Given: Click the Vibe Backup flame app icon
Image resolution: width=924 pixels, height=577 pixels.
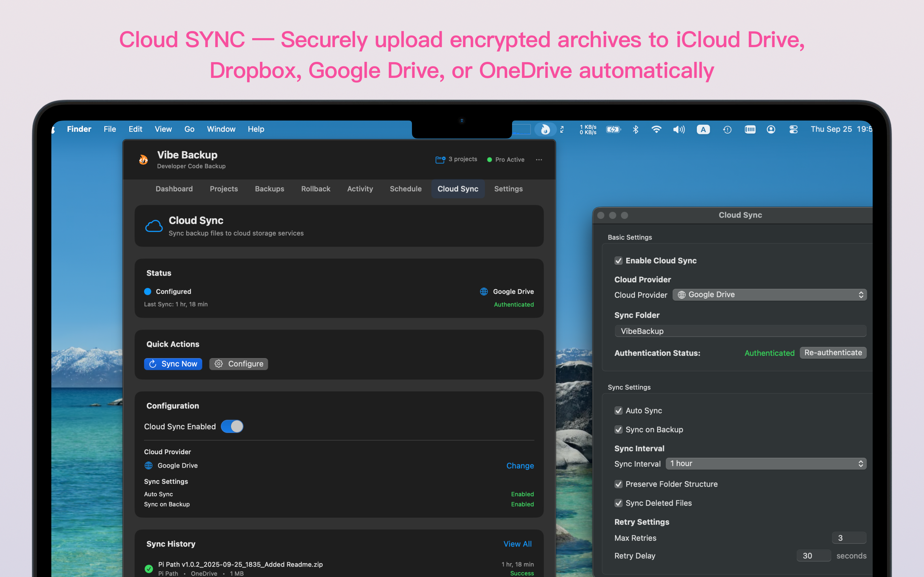Looking at the screenshot, I should (x=143, y=160).
